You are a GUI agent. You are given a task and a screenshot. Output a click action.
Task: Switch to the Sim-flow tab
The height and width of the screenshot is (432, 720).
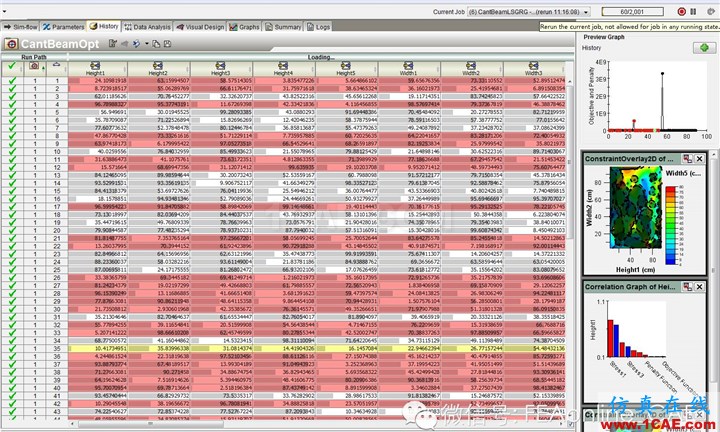tap(20, 27)
